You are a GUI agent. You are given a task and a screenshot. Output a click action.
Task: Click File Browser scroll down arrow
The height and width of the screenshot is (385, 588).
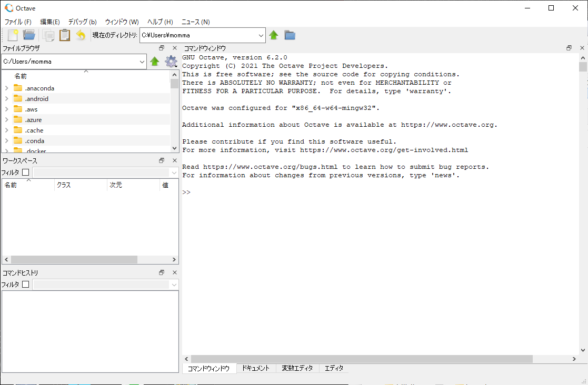point(174,148)
